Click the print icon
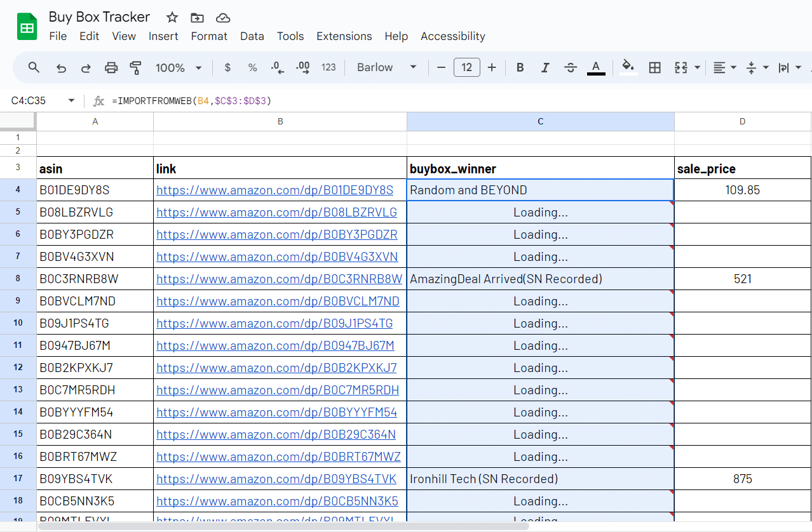The image size is (812, 532). [x=111, y=67]
